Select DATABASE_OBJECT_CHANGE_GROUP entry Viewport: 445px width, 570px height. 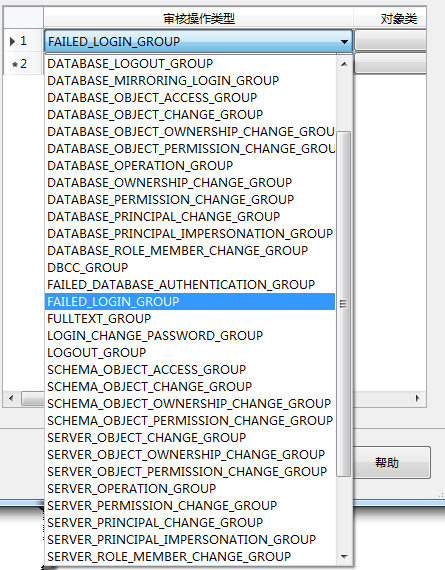click(190, 115)
